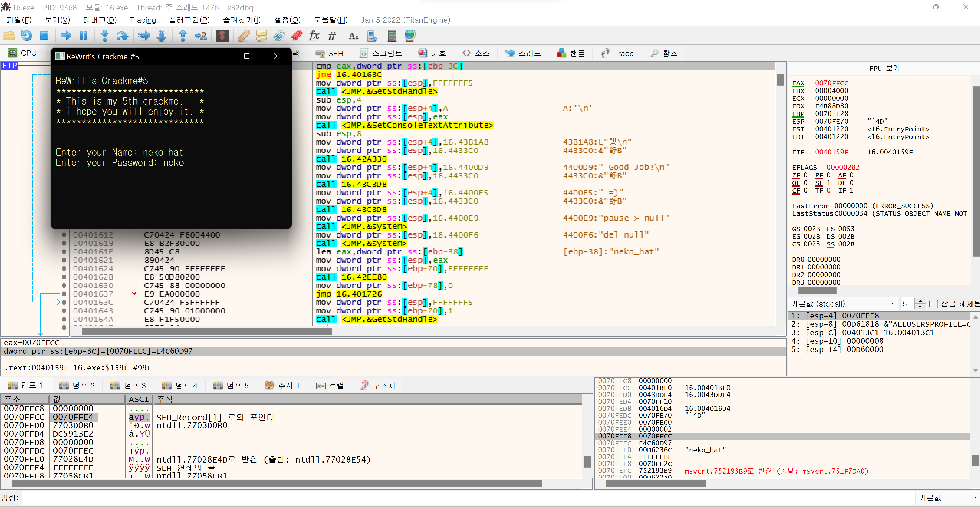This screenshot has width=980, height=507.
Task: Open the 파일(F) menu
Action: [19, 20]
